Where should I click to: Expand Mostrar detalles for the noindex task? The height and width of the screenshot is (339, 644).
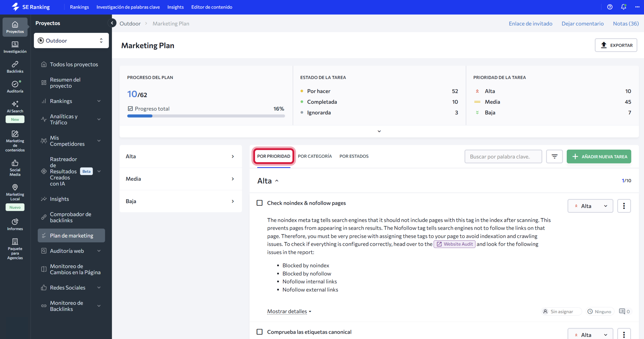point(289,311)
